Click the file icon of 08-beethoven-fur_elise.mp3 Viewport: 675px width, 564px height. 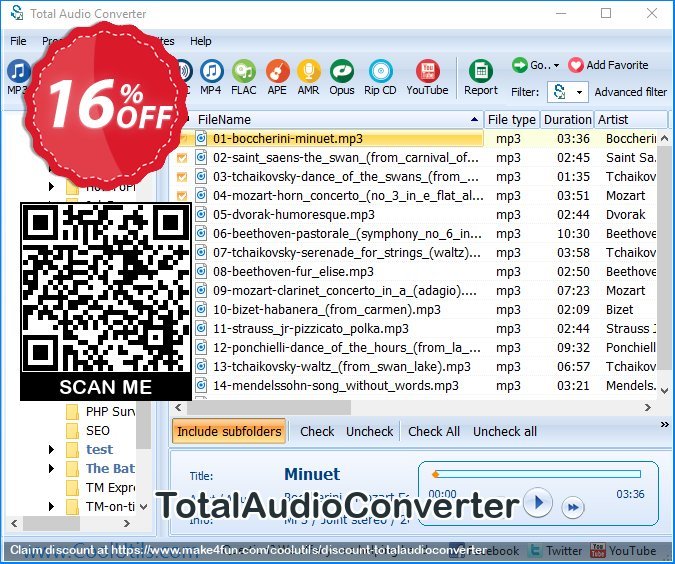coord(201,271)
